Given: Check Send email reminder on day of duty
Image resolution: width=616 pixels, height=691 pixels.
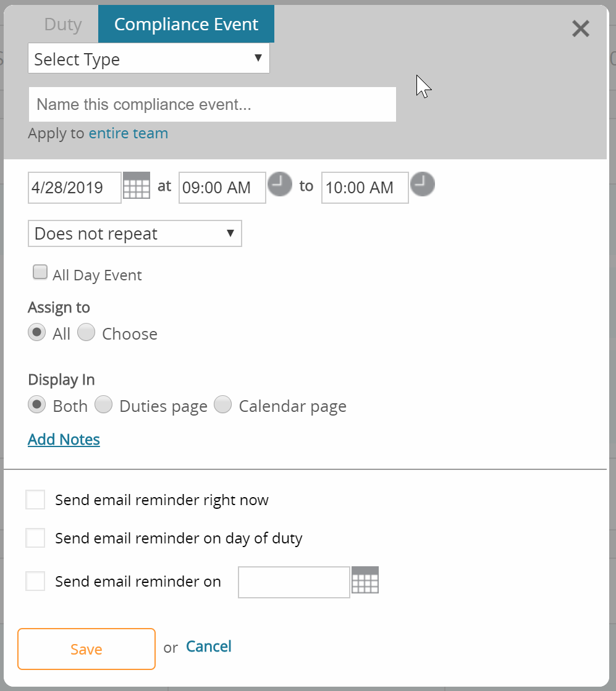Looking at the screenshot, I should 35,538.
